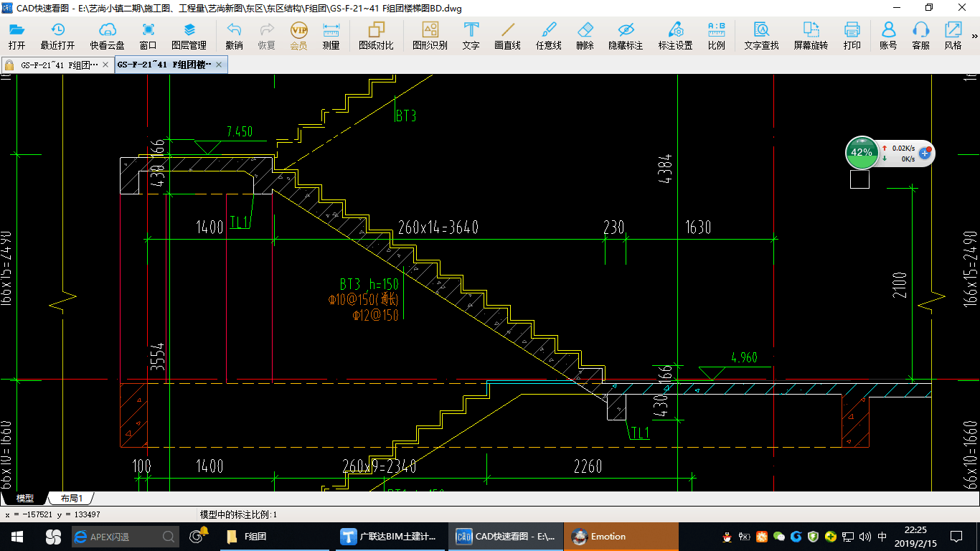Open the VIP 会员 membership page
980x551 pixels.
(298, 36)
